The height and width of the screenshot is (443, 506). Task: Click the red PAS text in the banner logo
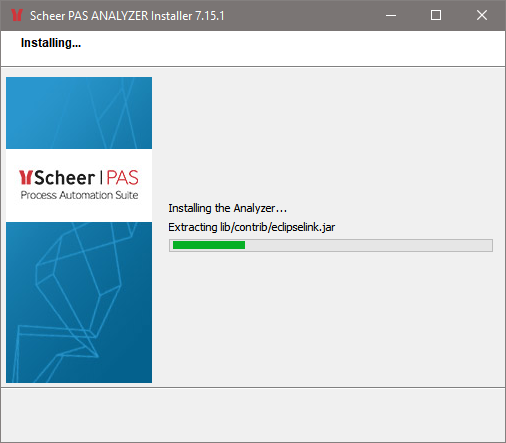[x=122, y=178]
